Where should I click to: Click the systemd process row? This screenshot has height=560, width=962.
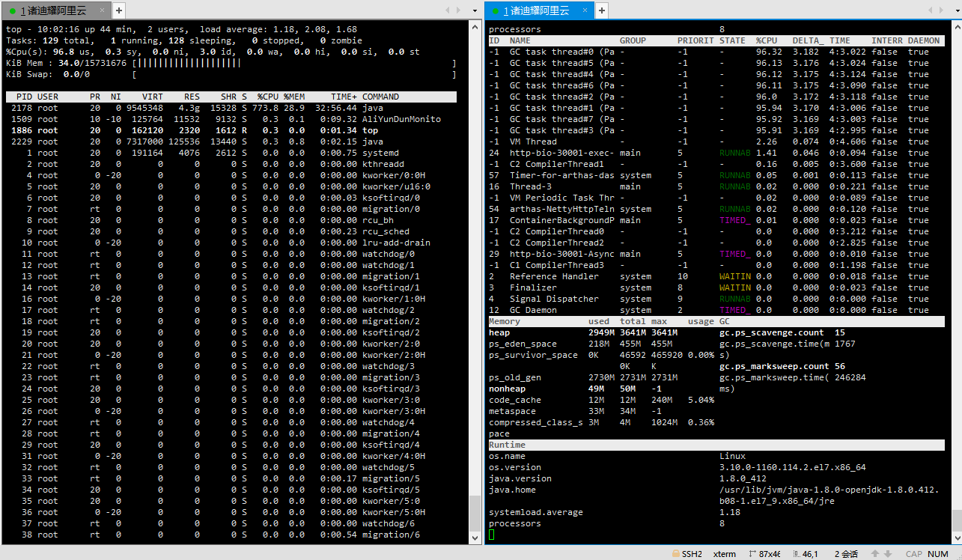pos(231,153)
